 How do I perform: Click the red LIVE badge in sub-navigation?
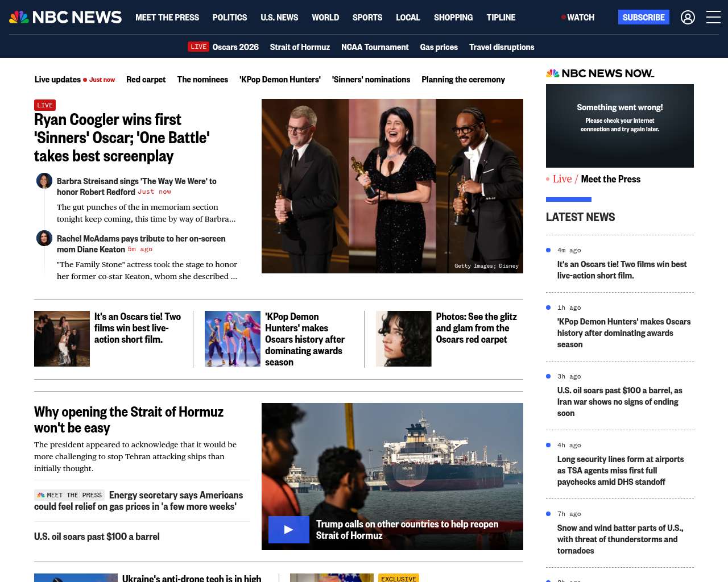(x=198, y=47)
